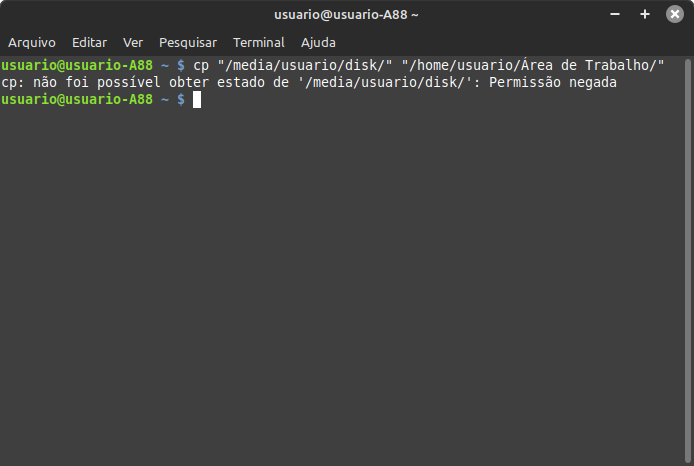Open the Ver menu
The image size is (694, 466).
point(133,42)
